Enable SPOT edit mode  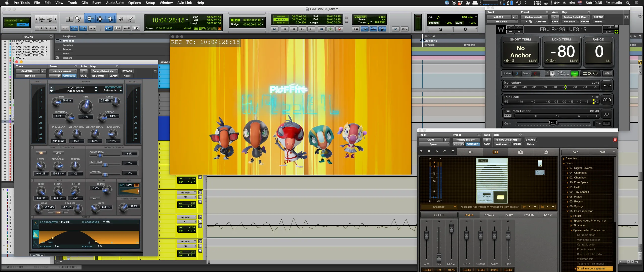tap(23, 20)
